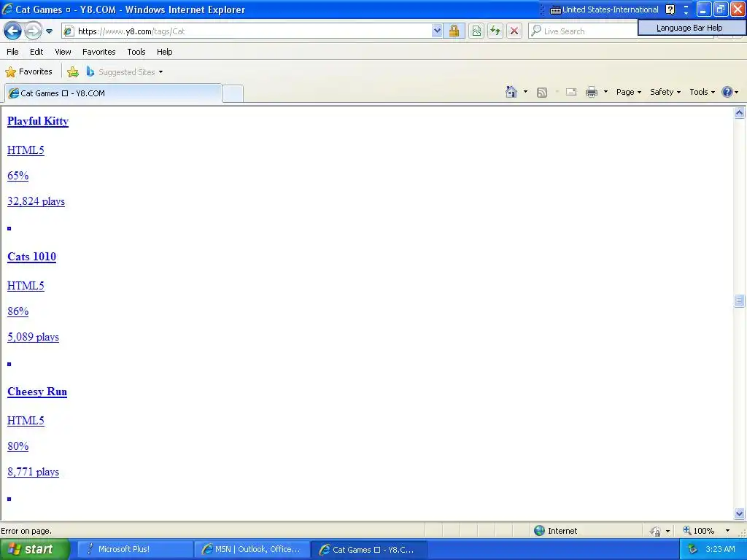Click the HTML5 link under Cats 1010
Viewport: 747px width, 560px height.
pos(26,286)
